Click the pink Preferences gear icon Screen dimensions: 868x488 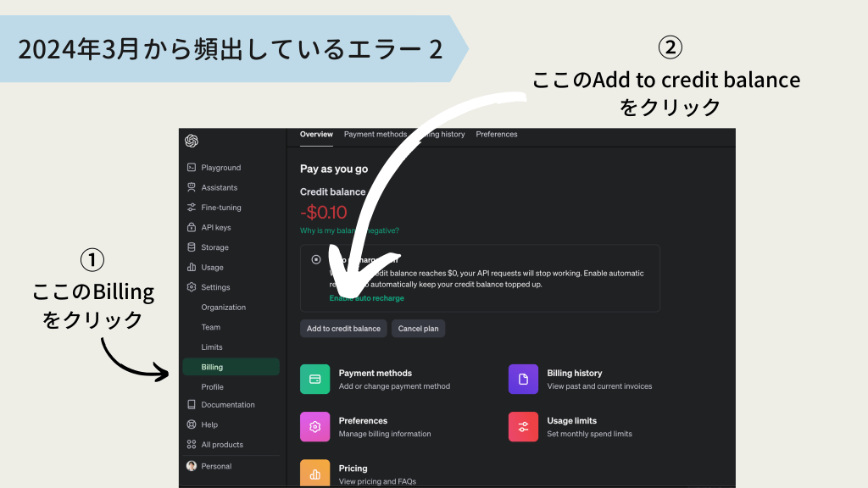[314, 427]
